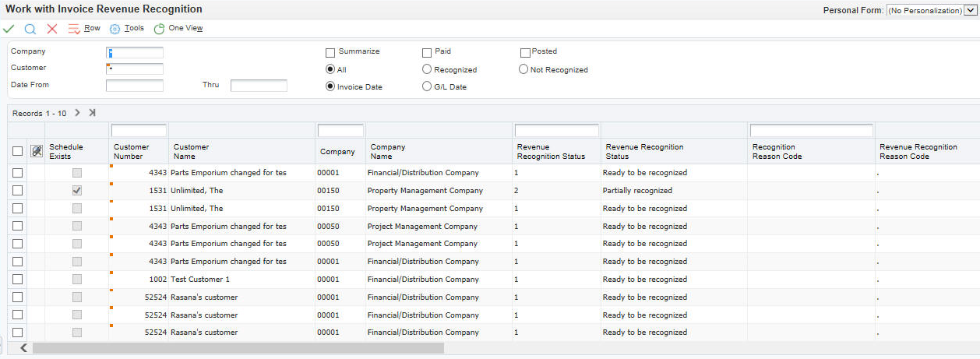
Task: Tick the Paid checkbox
Action: (x=427, y=52)
